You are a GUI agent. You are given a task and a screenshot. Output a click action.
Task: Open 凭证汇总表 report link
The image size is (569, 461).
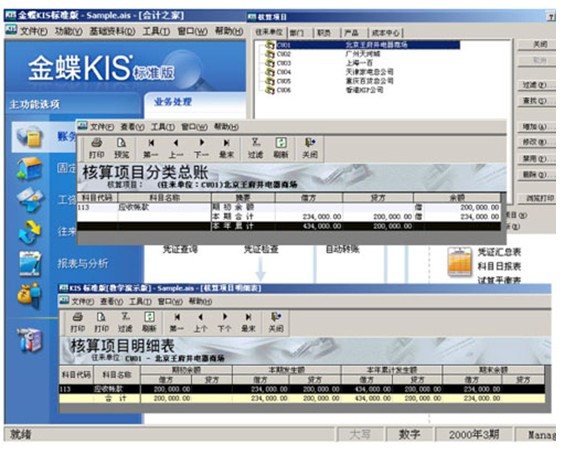point(499,252)
